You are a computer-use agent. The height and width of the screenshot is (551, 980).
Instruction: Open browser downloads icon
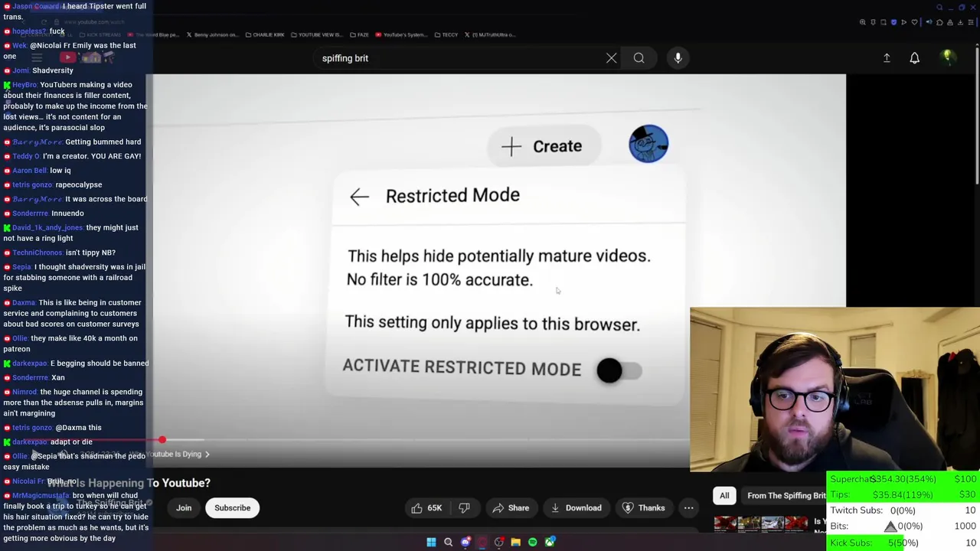[960, 22]
